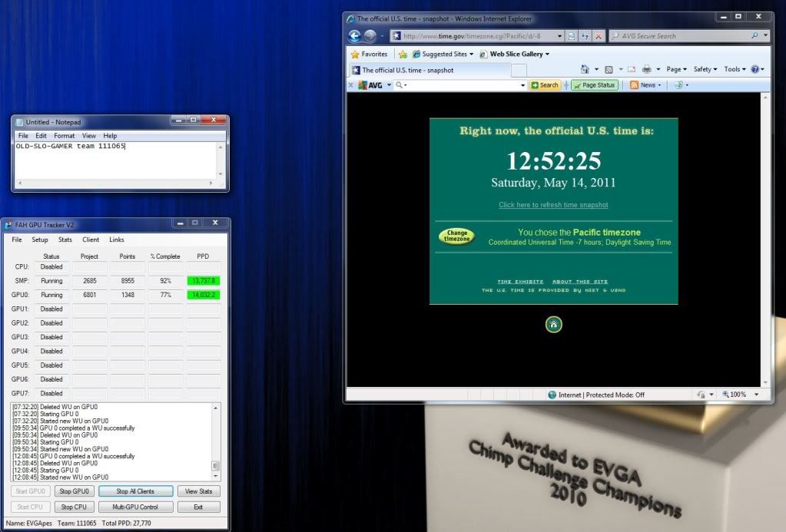Click the green AVG Search button

(x=546, y=85)
